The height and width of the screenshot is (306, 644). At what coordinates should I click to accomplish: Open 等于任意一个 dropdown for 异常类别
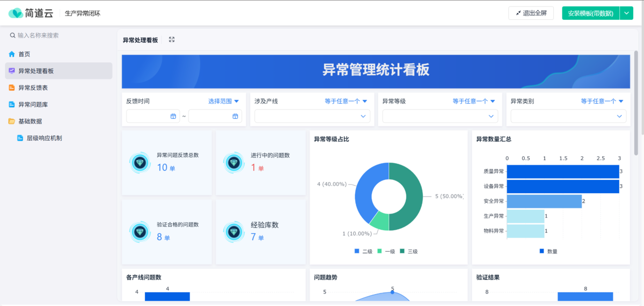602,101
